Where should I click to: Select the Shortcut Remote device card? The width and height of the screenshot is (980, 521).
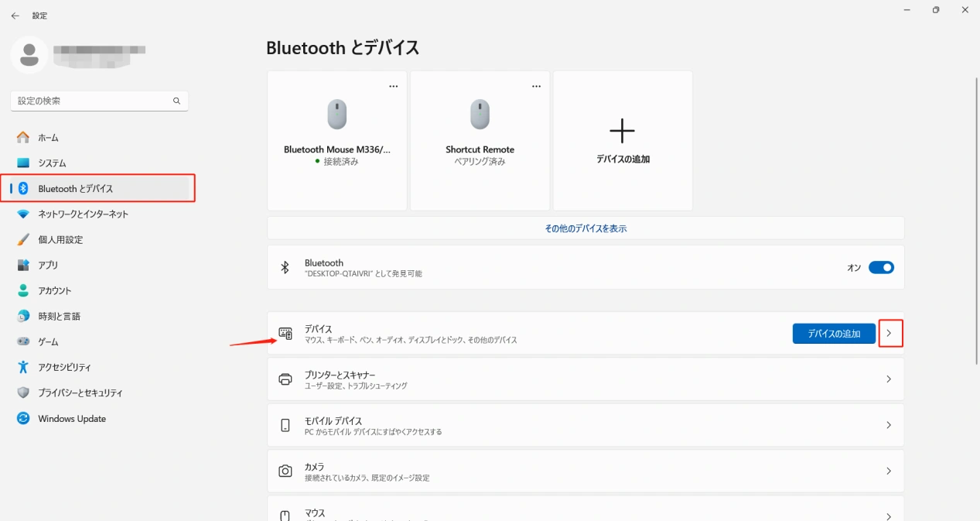(x=480, y=141)
